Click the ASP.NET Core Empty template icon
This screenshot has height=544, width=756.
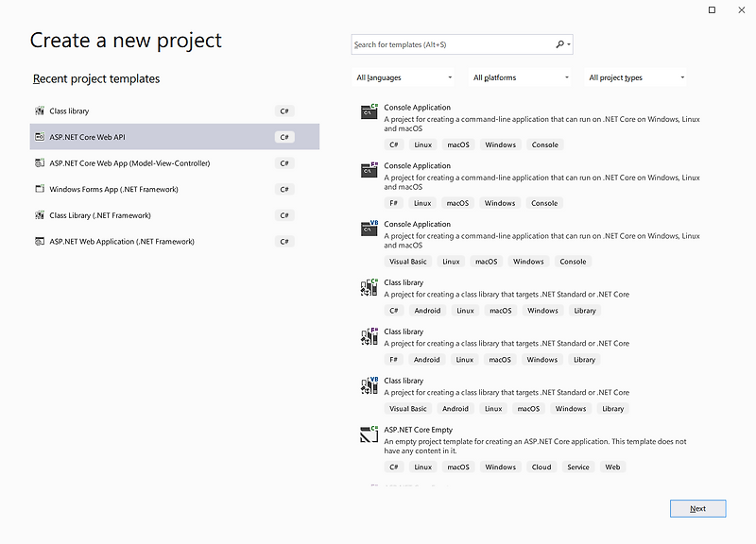[369, 434]
